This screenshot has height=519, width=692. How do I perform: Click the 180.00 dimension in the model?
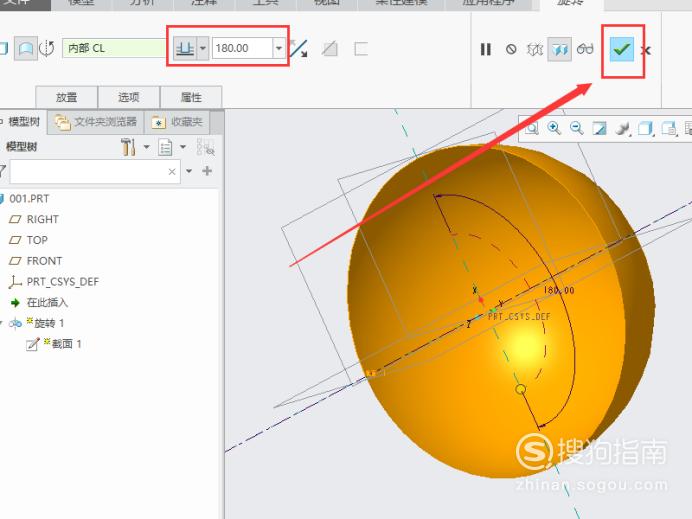click(x=559, y=290)
